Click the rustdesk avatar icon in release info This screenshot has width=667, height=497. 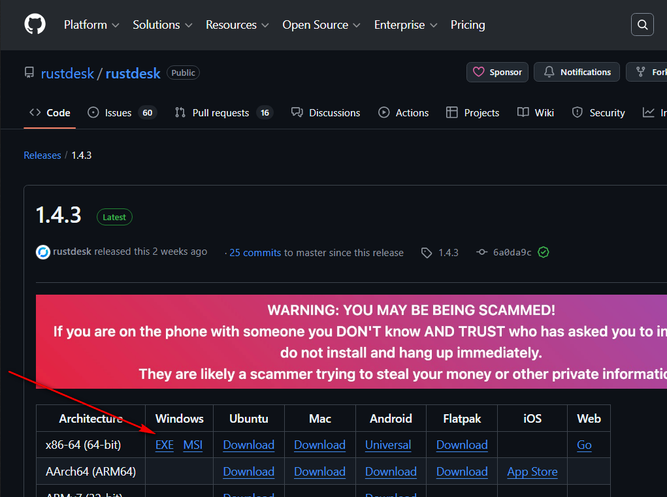click(43, 252)
